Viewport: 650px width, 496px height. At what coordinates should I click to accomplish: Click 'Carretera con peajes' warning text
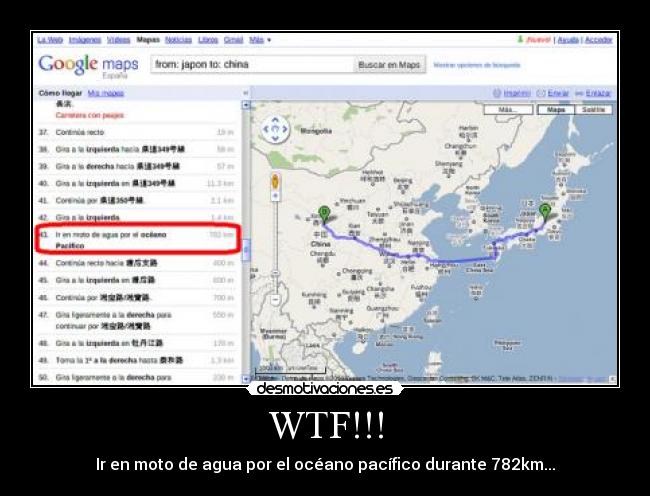pos(90,115)
